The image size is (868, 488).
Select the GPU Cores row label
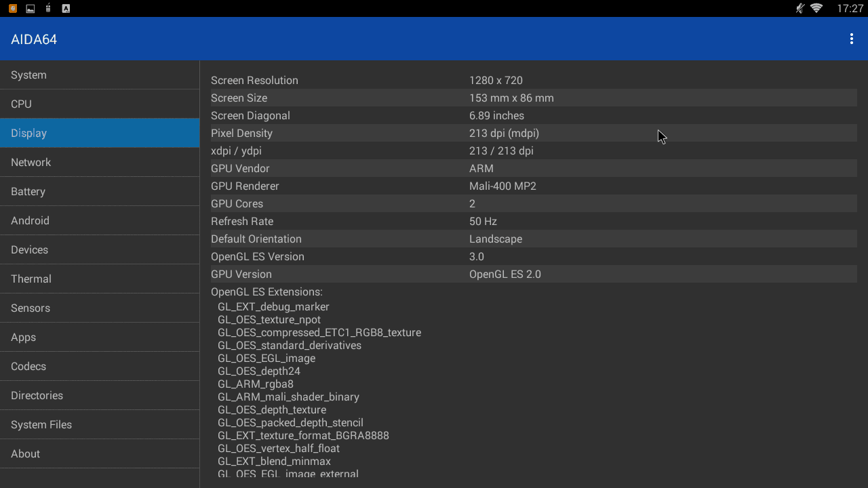[x=237, y=204]
